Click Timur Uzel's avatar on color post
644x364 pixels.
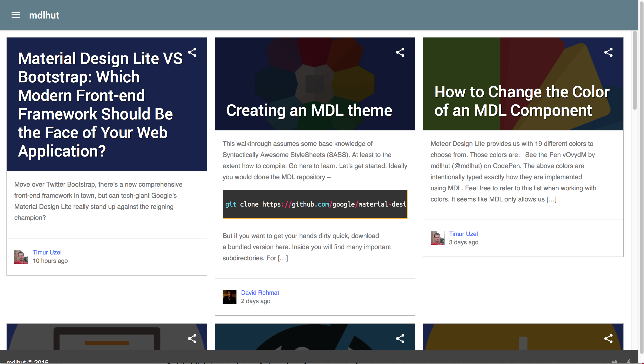(x=437, y=238)
